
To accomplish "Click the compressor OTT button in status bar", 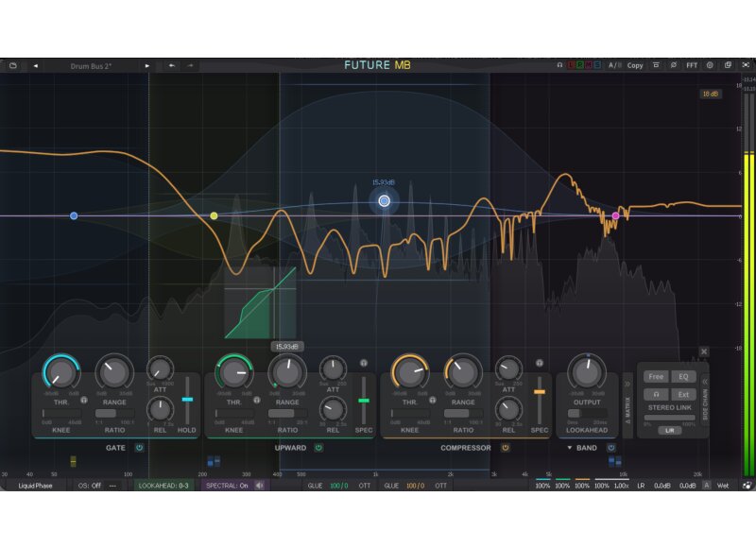I will pos(440,486).
